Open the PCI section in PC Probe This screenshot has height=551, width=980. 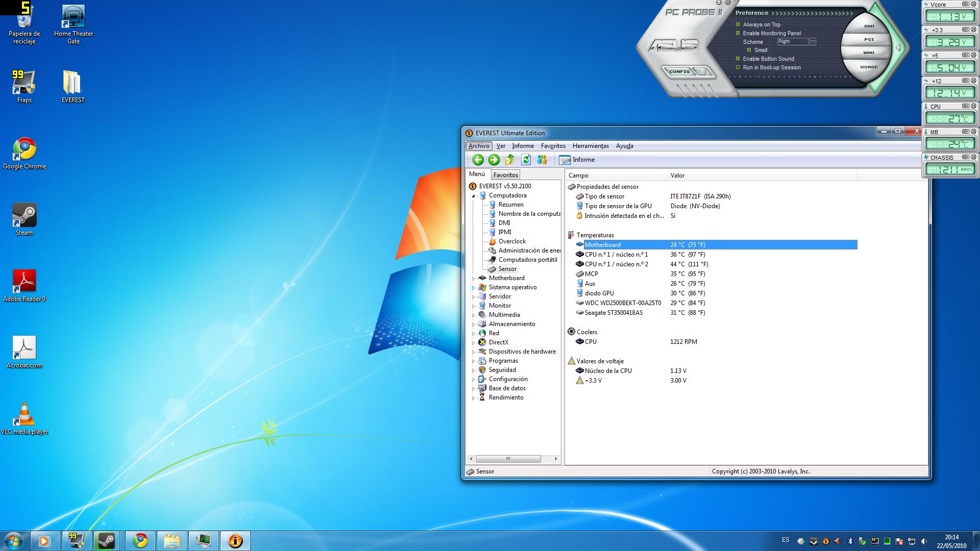(869, 39)
